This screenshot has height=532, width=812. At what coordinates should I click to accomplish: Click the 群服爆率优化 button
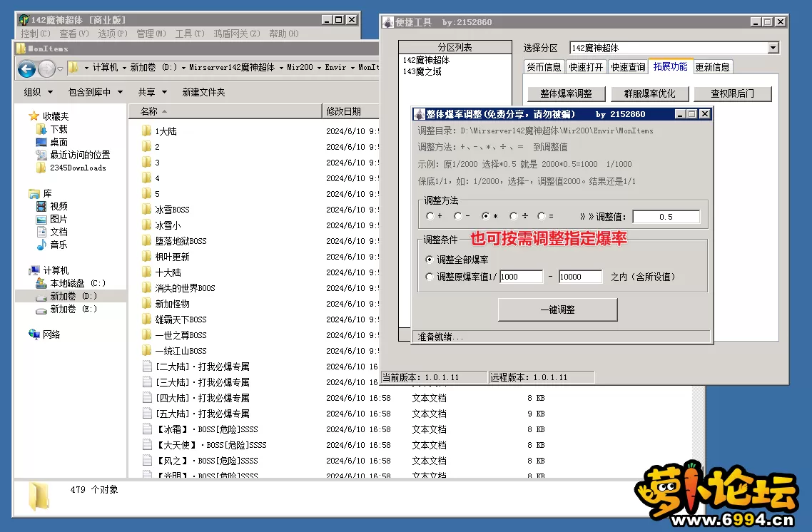click(x=649, y=93)
